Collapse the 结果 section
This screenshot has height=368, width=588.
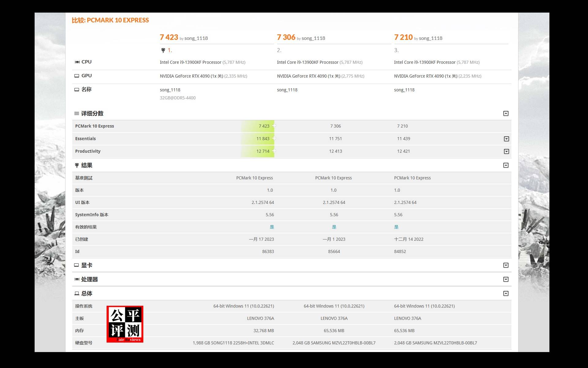pos(506,165)
